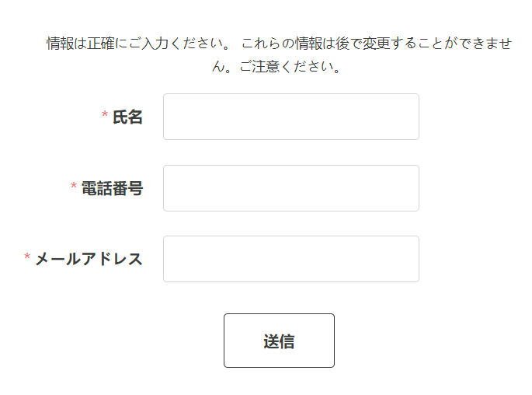This screenshot has height=395, width=532.
Task: Click the 氏名 input field
Action: coord(290,117)
